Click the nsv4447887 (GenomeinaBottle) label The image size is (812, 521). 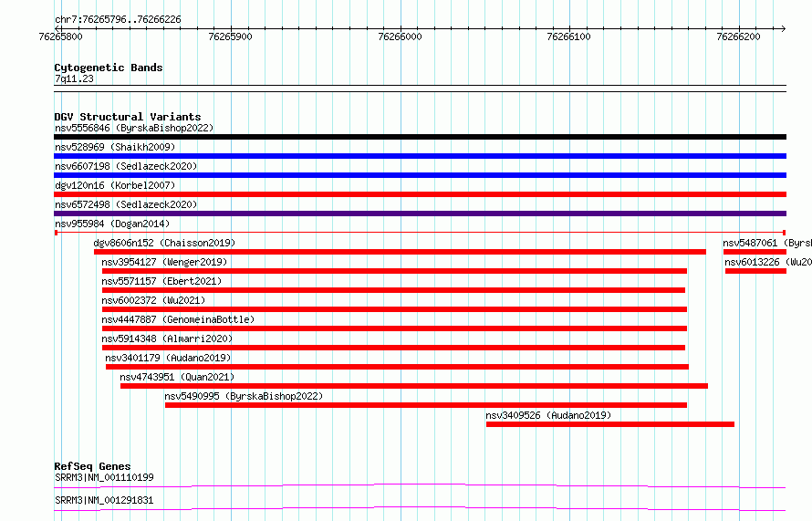[x=178, y=319]
